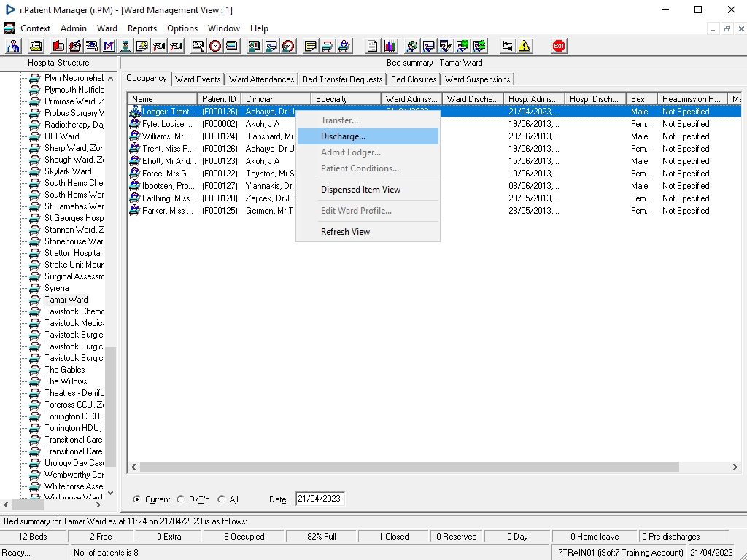Click the Readmission R... column header
This screenshot has height=560, width=747.
pos(692,99)
